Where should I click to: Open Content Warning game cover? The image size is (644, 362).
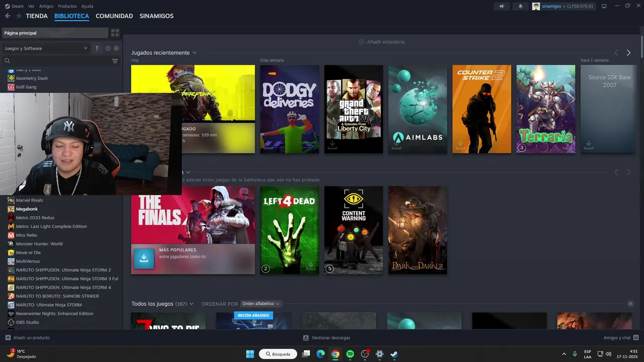(354, 230)
